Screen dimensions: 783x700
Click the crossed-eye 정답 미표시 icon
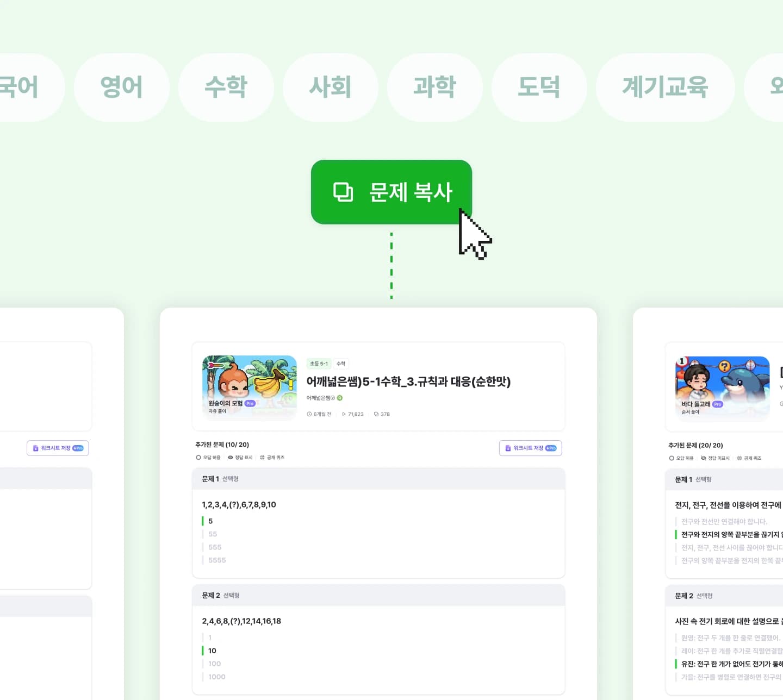pos(704,458)
